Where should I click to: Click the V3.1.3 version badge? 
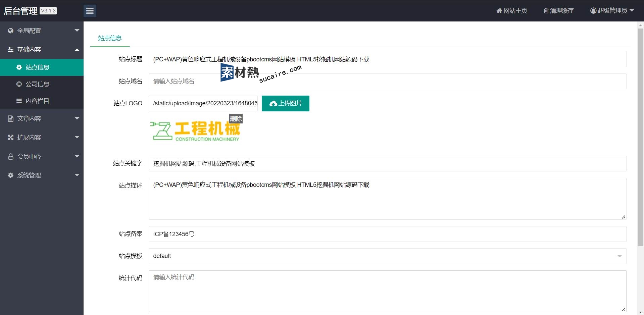pyautogui.click(x=48, y=11)
